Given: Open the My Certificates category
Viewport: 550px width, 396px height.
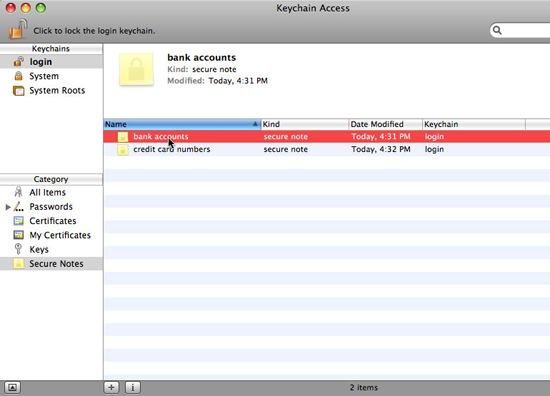Looking at the screenshot, I should 51,235.
